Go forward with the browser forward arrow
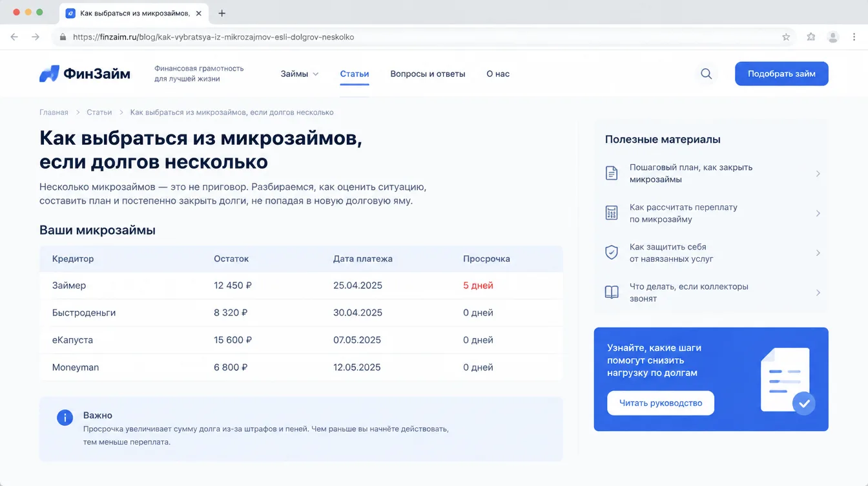Image resolution: width=868 pixels, height=486 pixels. (x=36, y=37)
